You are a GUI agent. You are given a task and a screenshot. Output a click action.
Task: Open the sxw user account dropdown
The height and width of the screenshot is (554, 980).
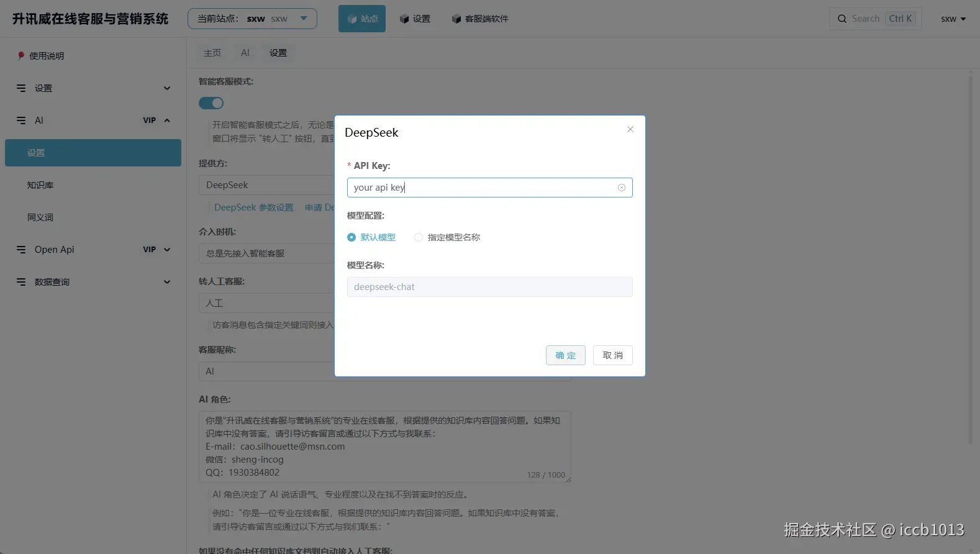pos(953,19)
